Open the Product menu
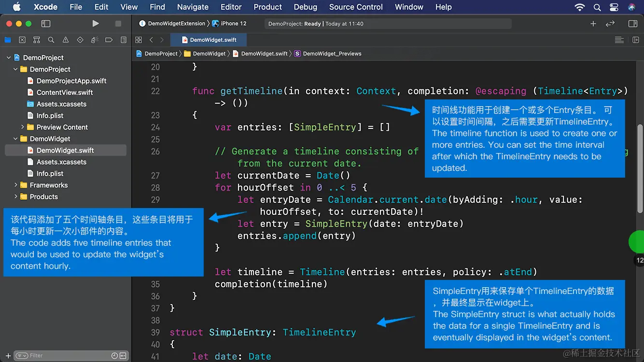644x362 pixels. pyautogui.click(x=267, y=7)
